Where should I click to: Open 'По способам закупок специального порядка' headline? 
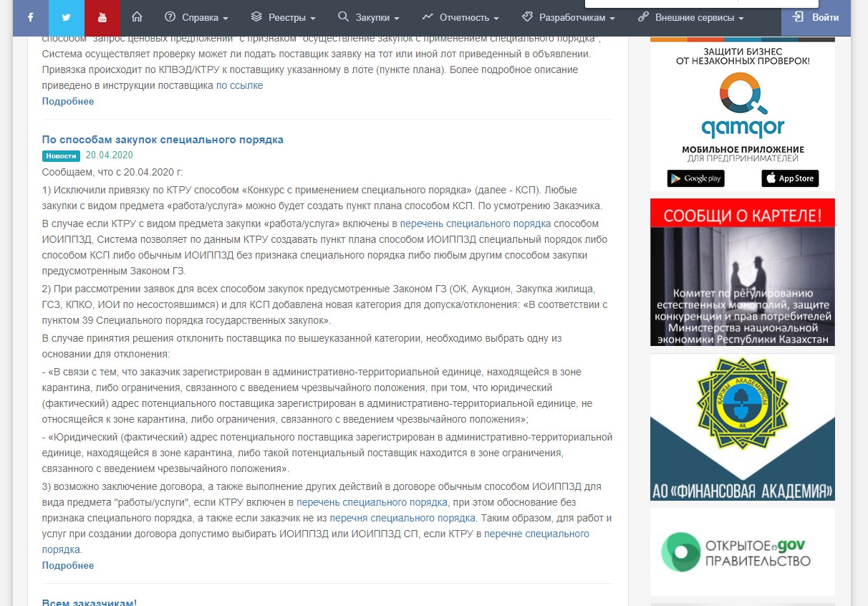pos(163,139)
